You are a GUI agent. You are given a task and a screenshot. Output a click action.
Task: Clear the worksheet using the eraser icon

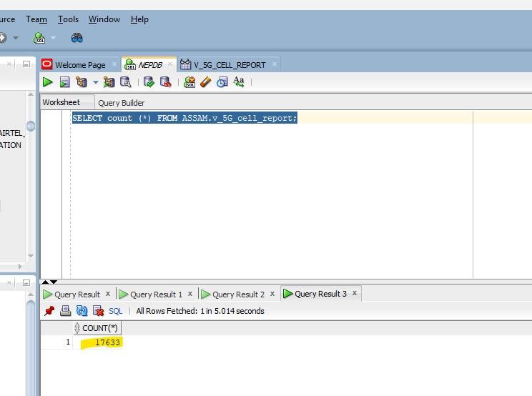(x=206, y=82)
